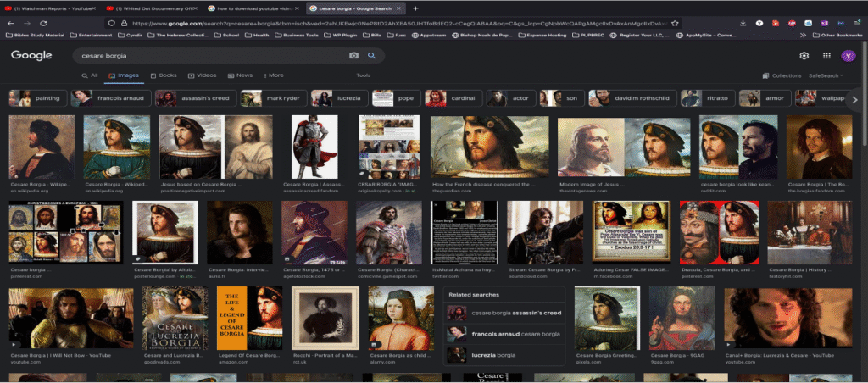Viewport: 868px width, 383px height.
Task: Expand the More search categories menu
Action: click(x=273, y=75)
